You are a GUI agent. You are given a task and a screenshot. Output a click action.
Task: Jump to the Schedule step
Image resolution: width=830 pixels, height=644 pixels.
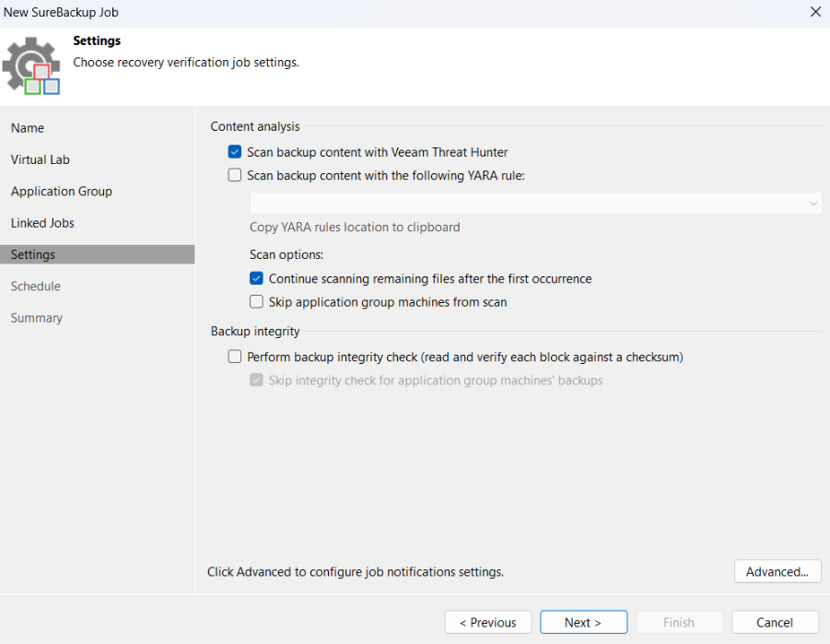pos(36,287)
